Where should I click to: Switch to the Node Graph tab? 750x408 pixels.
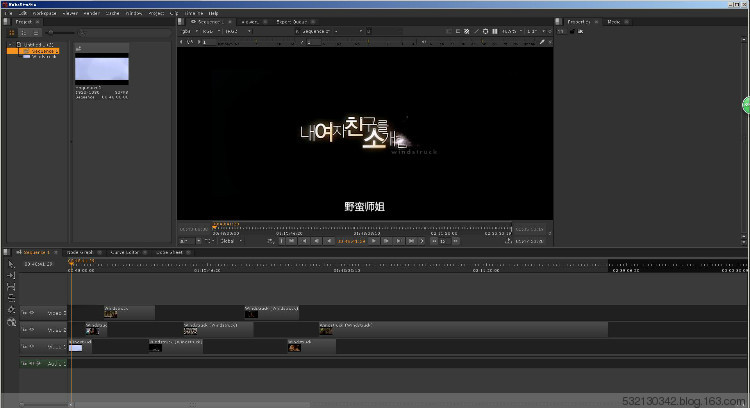point(80,252)
